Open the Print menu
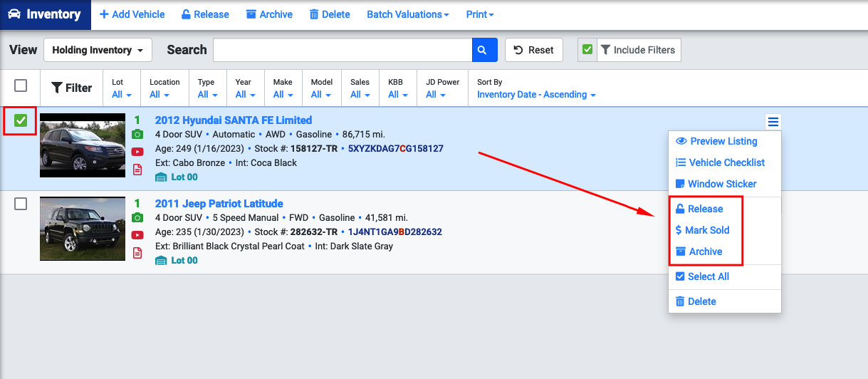The image size is (868, 379). coord(480,14)
